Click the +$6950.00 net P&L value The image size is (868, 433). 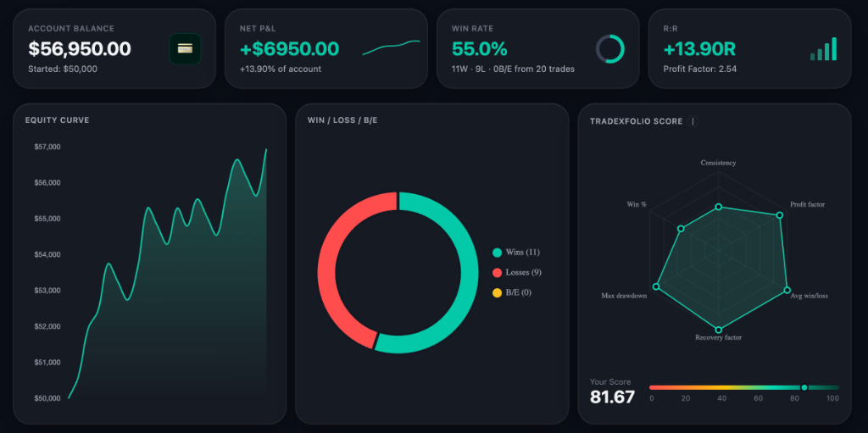(x=289, y=49)
